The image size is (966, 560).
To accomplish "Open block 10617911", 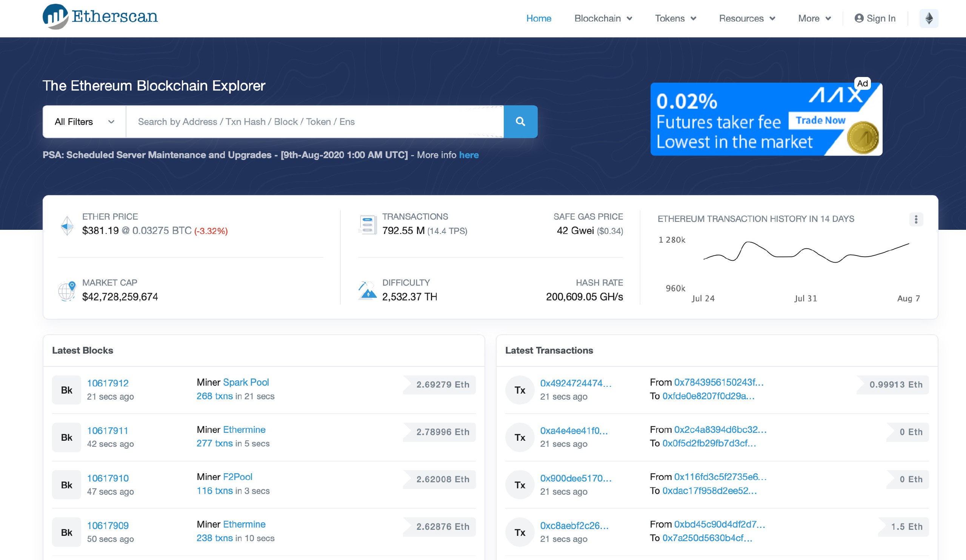I will [107, 431].
